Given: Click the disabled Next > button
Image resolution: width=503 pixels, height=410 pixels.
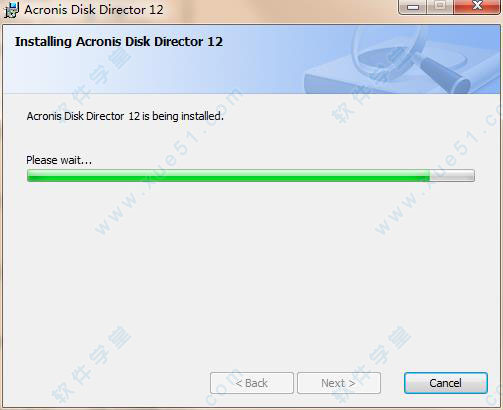Looking at the screenshot, I should pos(339,383).
